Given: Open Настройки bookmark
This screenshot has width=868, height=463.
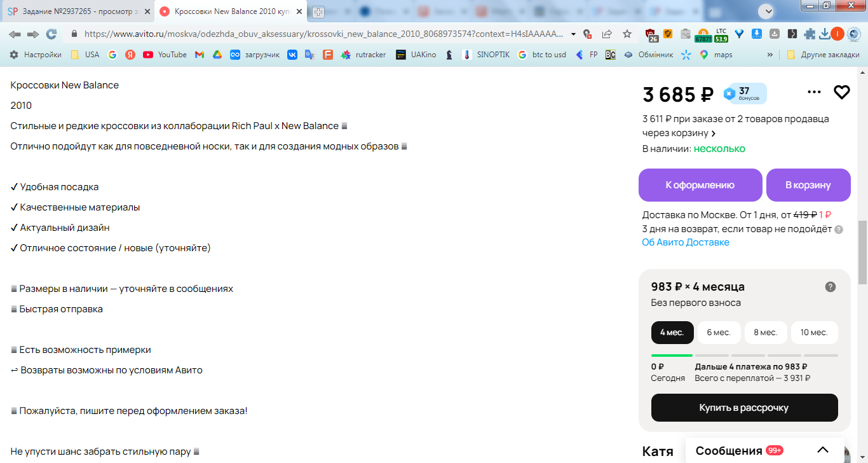Looking at the screenshot, I should coord(36,55).
